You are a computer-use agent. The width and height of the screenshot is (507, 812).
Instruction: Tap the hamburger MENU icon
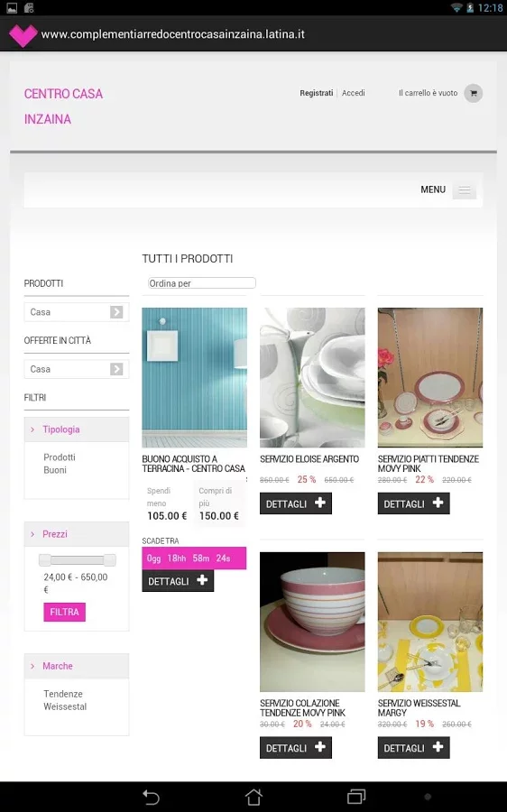tap(464, 190)
